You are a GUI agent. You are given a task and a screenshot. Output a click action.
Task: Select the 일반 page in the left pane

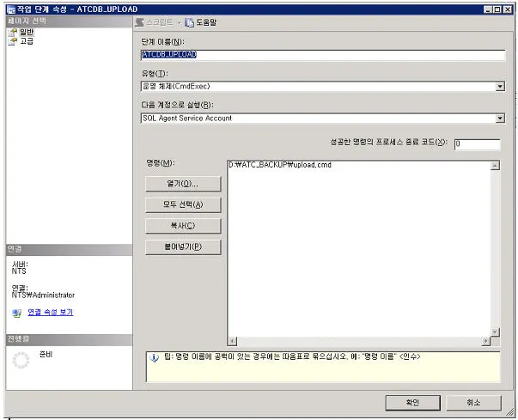[26, 32]
